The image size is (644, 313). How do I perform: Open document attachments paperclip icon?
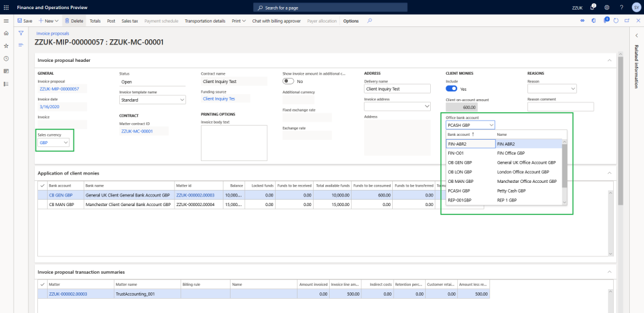[x=606, y=20]
